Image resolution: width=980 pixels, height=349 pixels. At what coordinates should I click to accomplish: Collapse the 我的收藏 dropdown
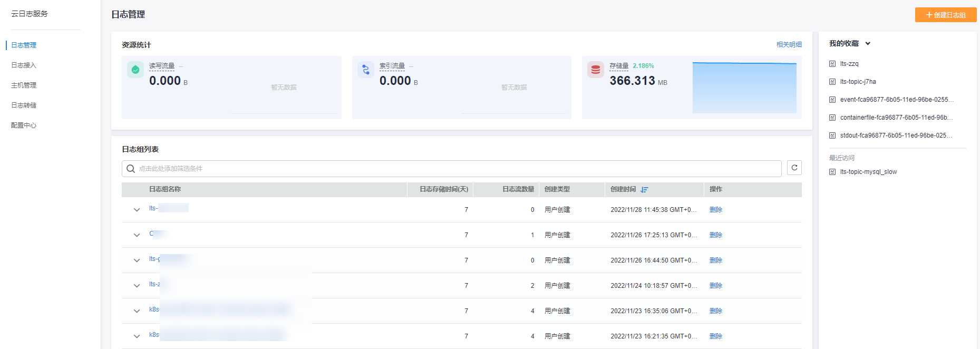pos(868,44)
